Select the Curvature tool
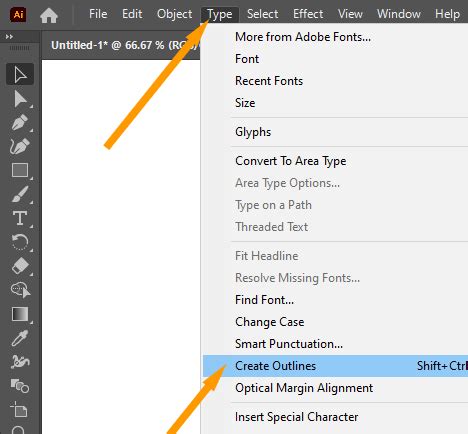 click(x=20, y=146)
